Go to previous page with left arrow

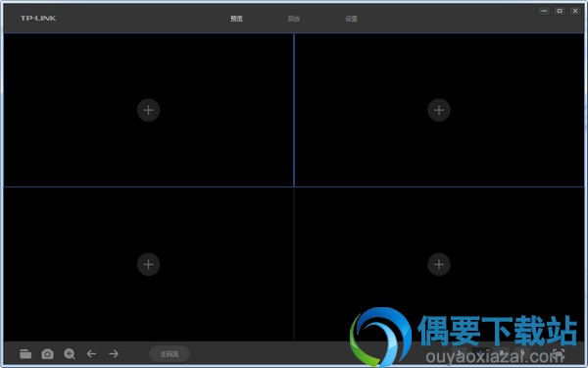[x=91, y=353]
